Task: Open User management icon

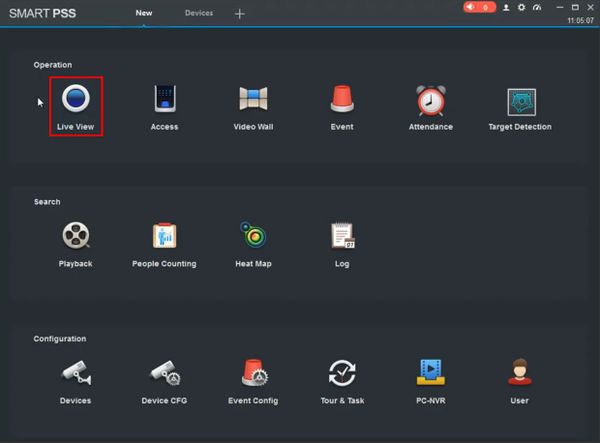Action: pyautogui.click(x=520, y=371)
